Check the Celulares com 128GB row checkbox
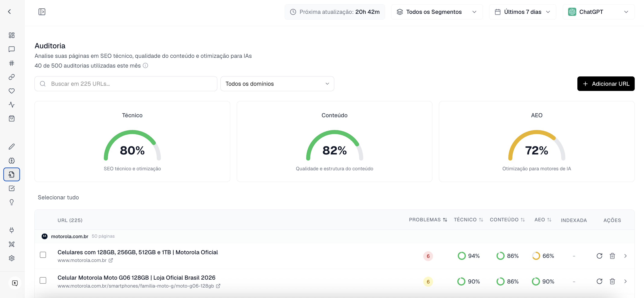644x298 pixels. (43, 255)
